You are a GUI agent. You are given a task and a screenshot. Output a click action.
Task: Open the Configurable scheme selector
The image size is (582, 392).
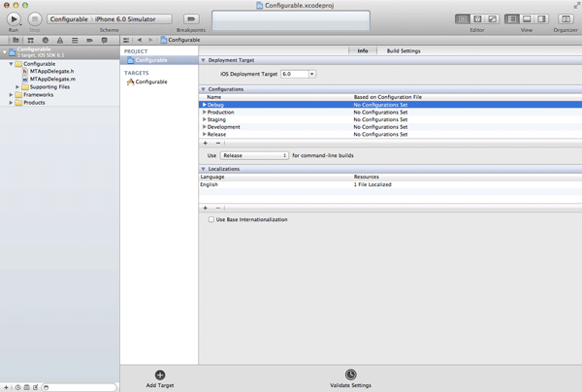tap(69, 19)
